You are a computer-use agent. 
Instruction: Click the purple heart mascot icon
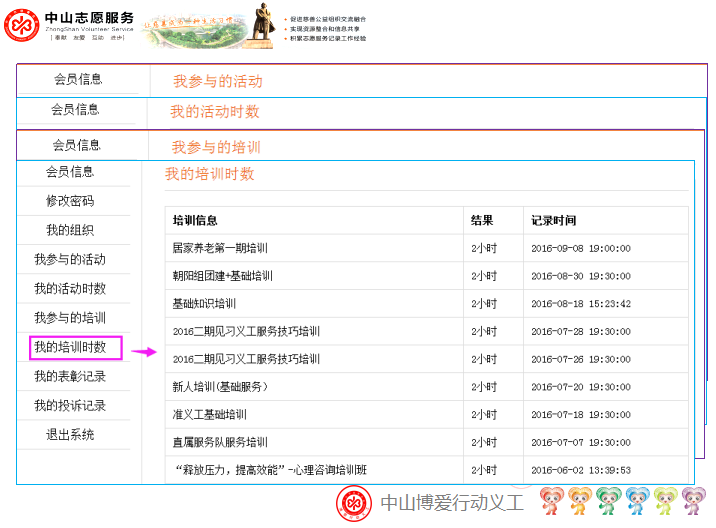click(x=693, y=501)
